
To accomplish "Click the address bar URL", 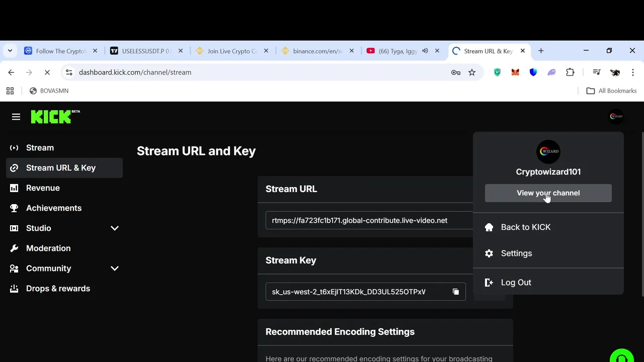I will coord(135,72).
